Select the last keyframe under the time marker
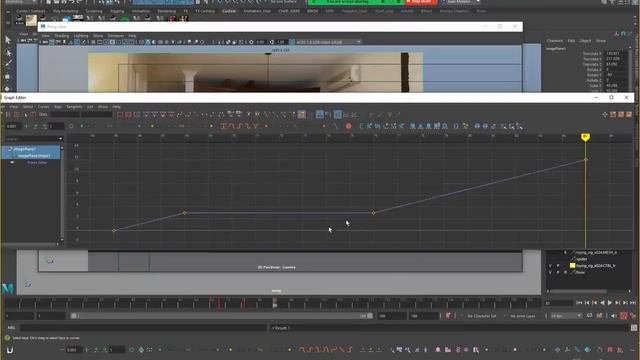The width and height of the screenshot is (640, 360). (586, 159)
